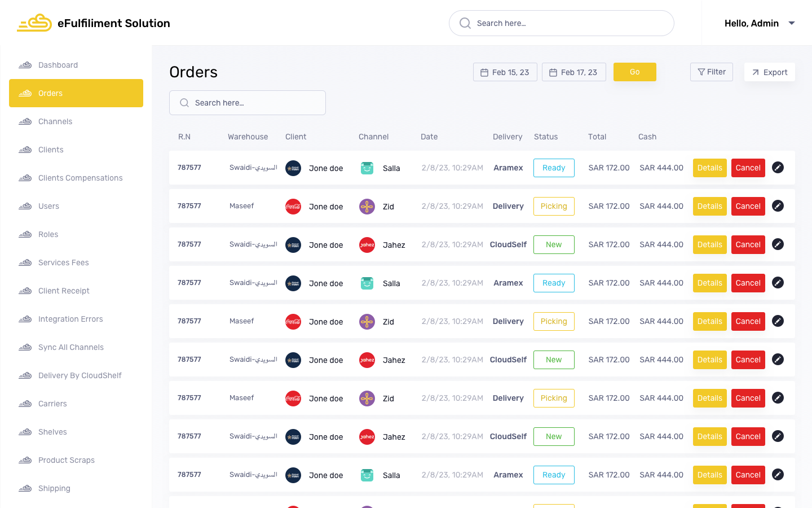This screenshot has height=508, width=812.
Task: Click the Coca-Cola client logo in second row
Action: coord(293,207)
